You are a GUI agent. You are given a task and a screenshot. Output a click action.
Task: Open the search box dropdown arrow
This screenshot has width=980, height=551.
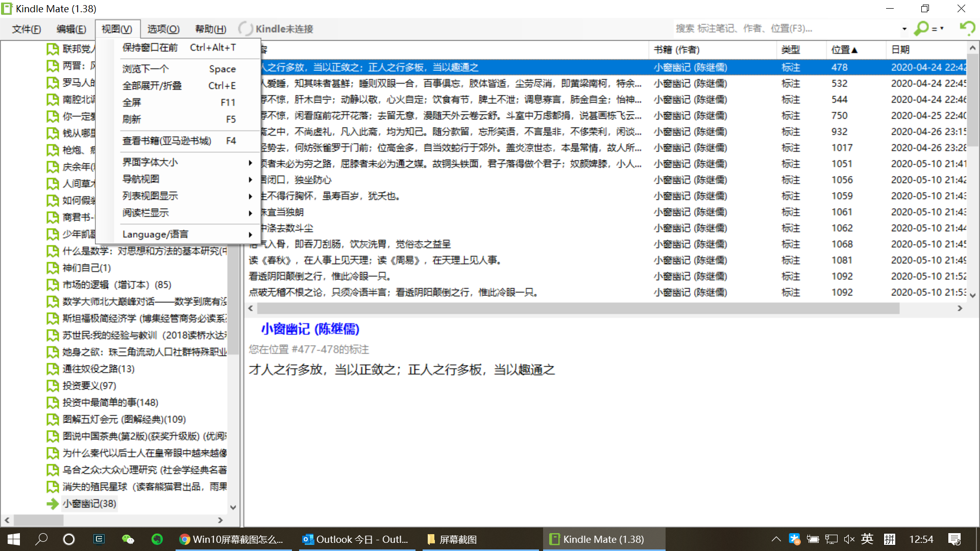click(904, 29)
